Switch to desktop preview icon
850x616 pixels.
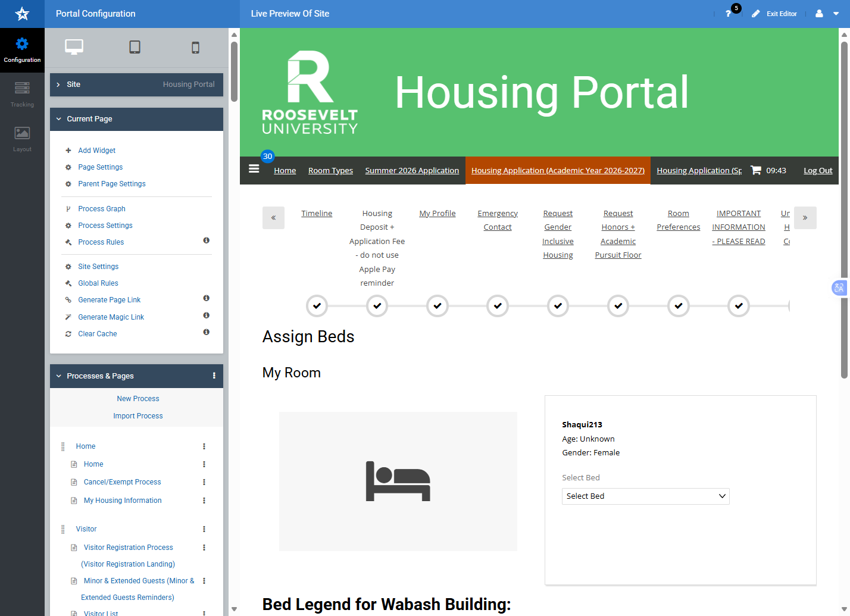(74, 47)
